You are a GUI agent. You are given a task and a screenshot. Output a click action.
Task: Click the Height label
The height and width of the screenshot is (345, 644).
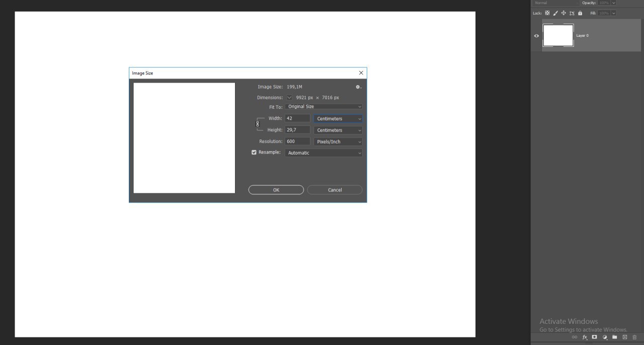(x=275, y=130)
